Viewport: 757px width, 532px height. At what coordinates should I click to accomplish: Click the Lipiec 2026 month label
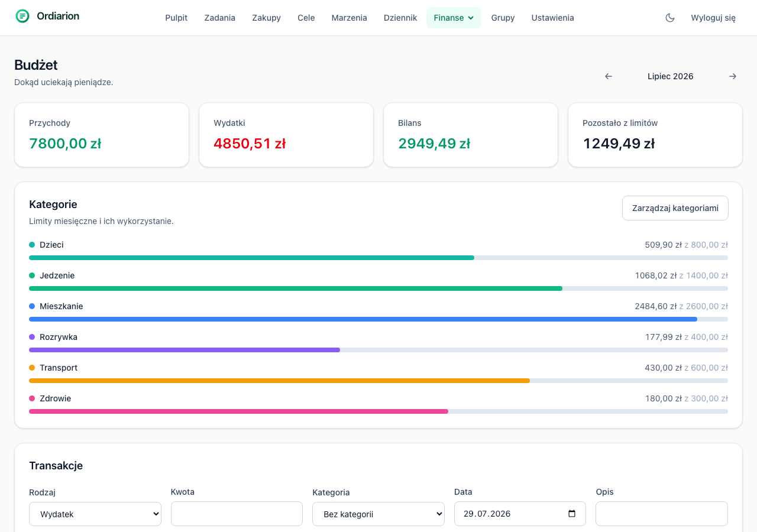pos(671,76)
